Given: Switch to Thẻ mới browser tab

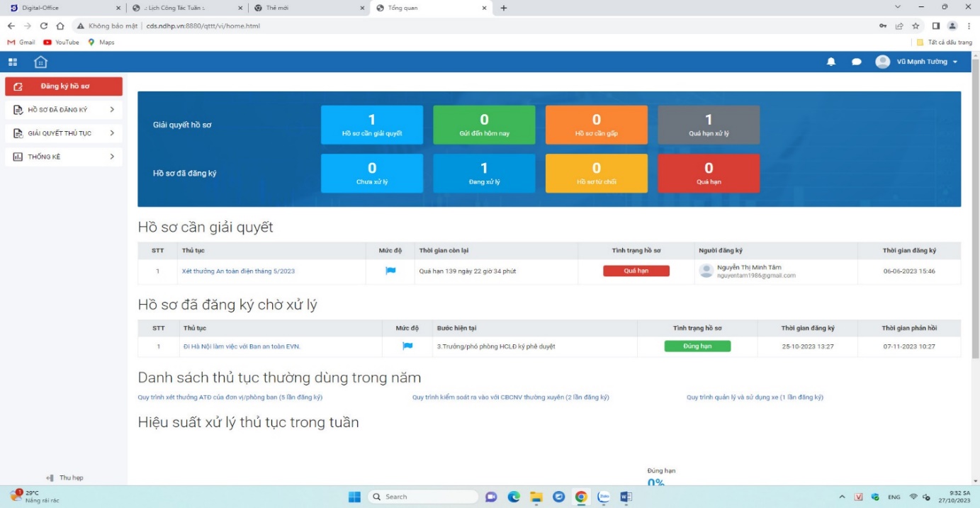Looking at the screenshot, I should pos(310,8).
